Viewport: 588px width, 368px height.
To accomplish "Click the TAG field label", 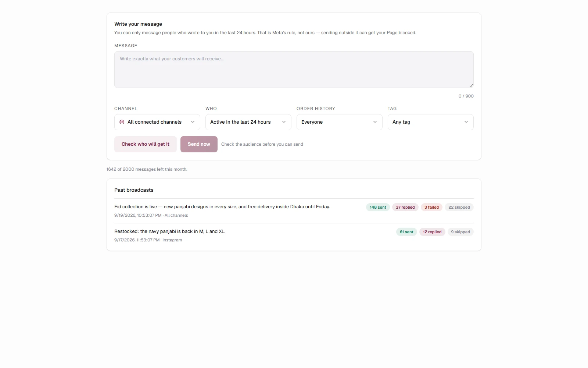I will coord(392,109).
